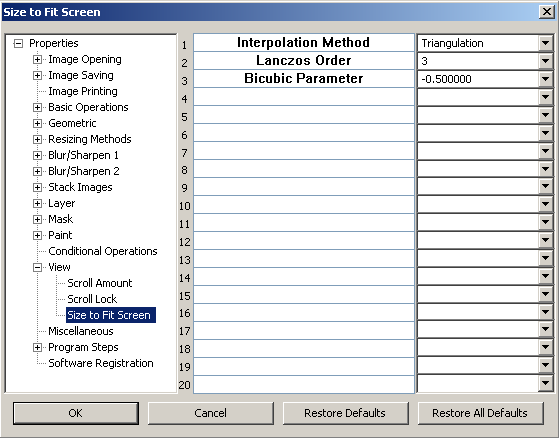Open the row 10 dropdown arrow
Screen dimensions: 559x438
pyautogui.click(x=545, y=205)
